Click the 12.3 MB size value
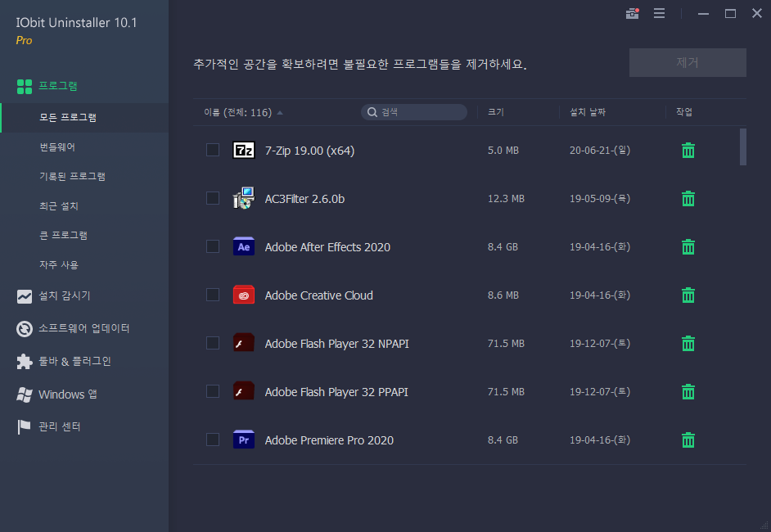This screenshot has width=771, height=532. pyautogui.click(x=506, y=199)
